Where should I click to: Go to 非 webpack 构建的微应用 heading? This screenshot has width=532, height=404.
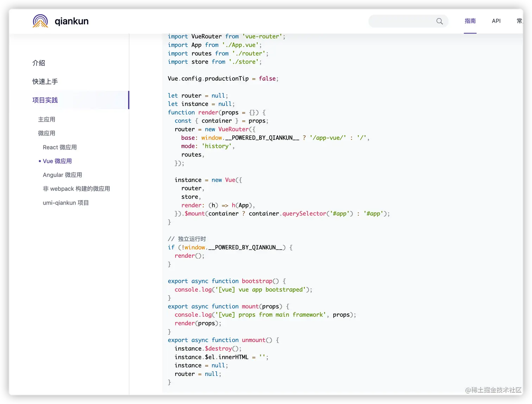pyautogui.click(x=76, y=189)
